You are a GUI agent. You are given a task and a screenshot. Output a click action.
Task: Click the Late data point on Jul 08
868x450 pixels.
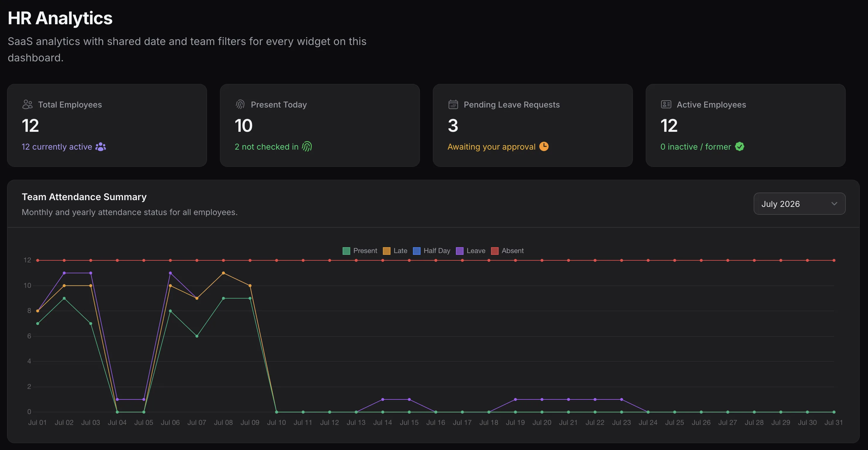(x=223, y=273)
